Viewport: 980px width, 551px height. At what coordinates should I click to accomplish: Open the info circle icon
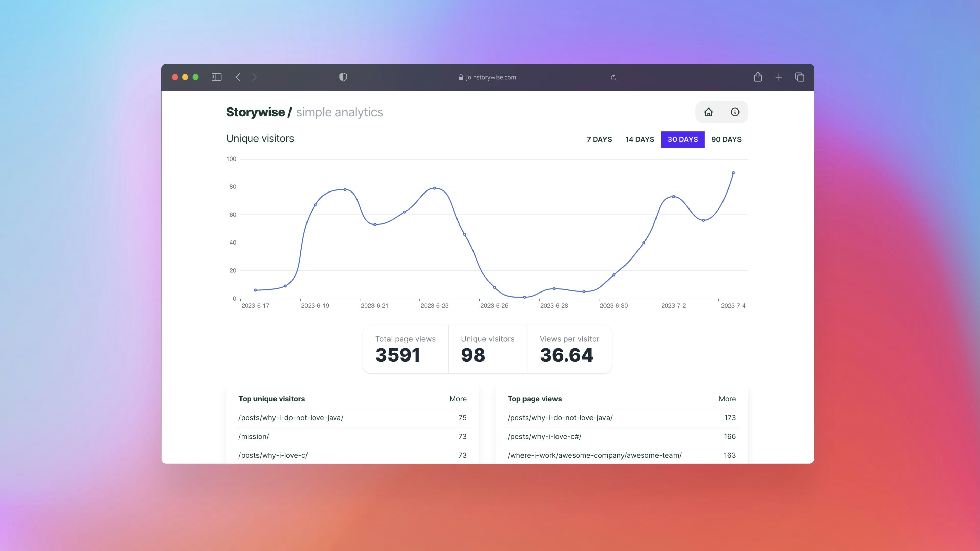(x=735, y=112)
